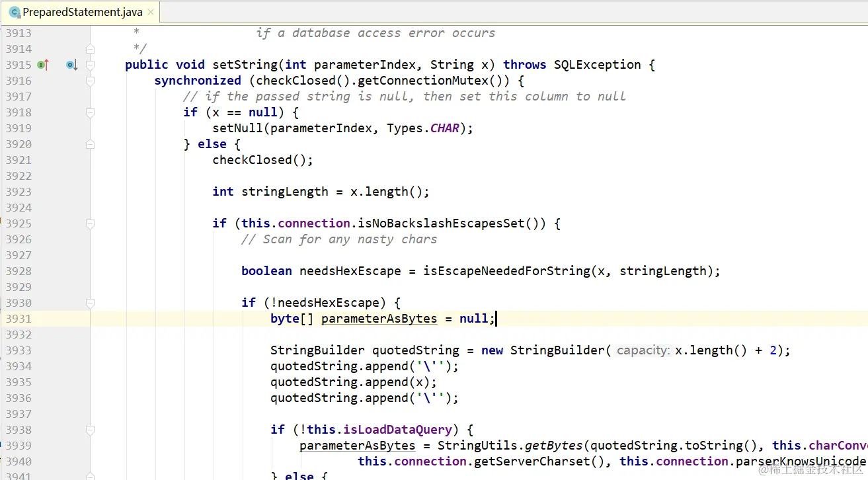Click the overridden-method gutter icon on line 3915
This screenshot has height=480, width=868.
(71, 65)
